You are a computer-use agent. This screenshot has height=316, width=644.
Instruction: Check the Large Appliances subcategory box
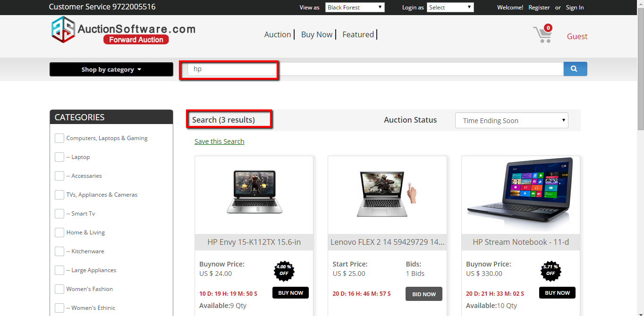[x=59, y=270]
